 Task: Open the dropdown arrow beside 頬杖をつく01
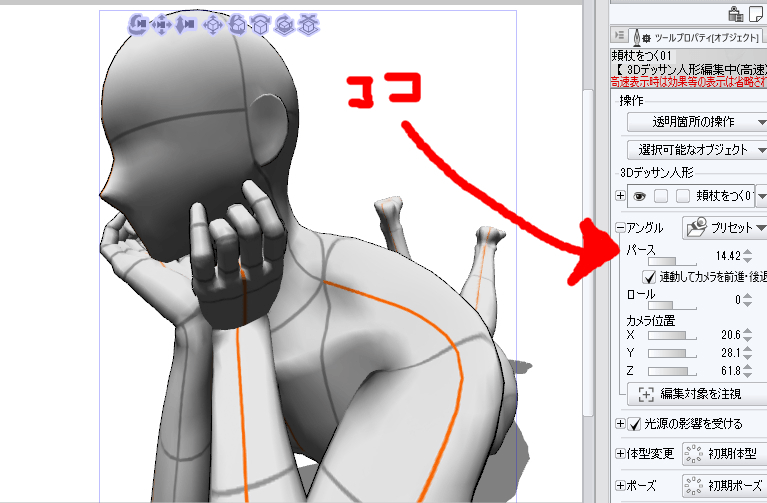(761, 196)
